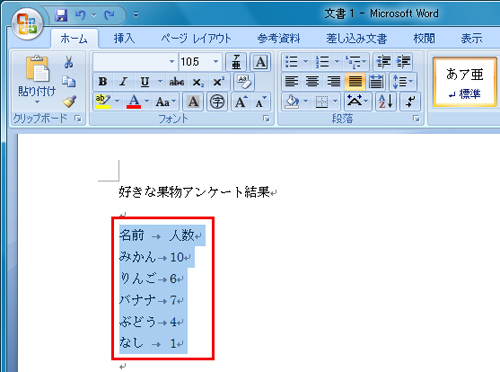Apply character border around text
The image size is (500, 372).
coord(260,62)
